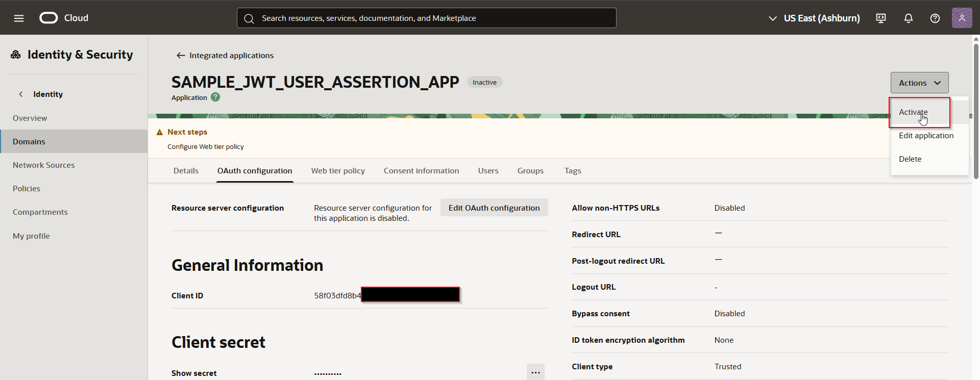Open the hamburger navigation menu
This screenshot has height=380, width=980.
[19, 18]
